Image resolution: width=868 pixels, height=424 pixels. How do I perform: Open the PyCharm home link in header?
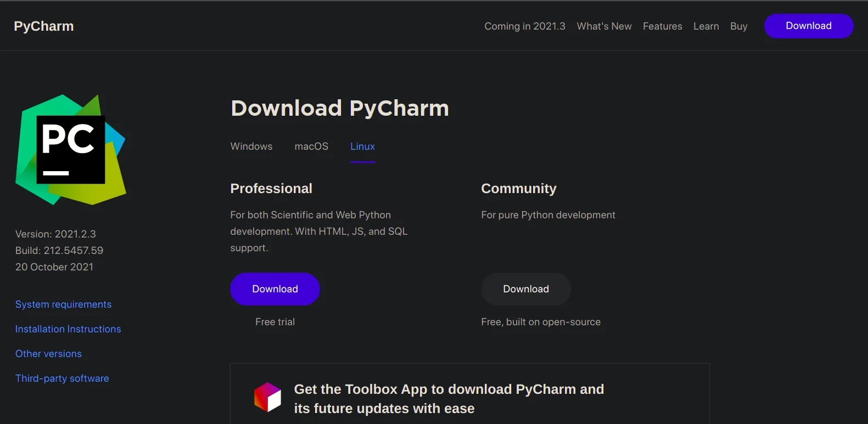(x=44, y=26)
